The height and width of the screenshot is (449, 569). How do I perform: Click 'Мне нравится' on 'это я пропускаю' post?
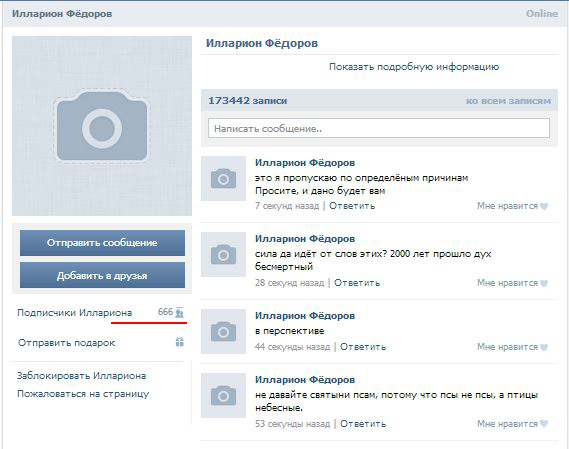[x=507, y=206]
